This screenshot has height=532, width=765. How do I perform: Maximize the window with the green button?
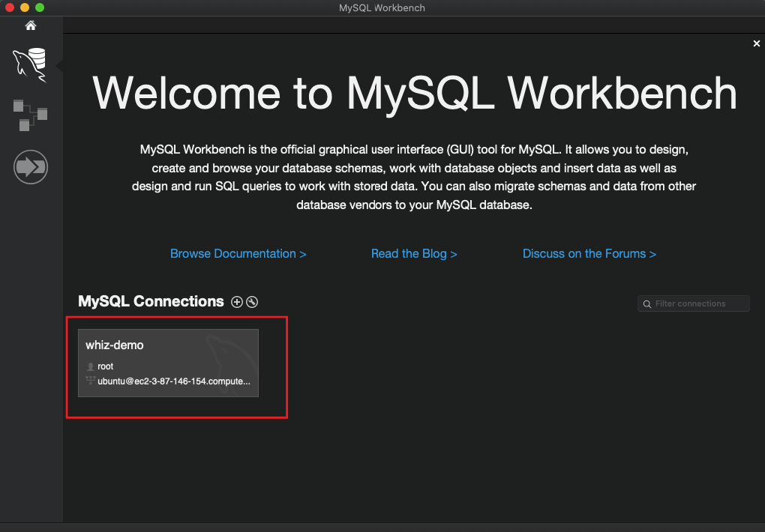40,7
